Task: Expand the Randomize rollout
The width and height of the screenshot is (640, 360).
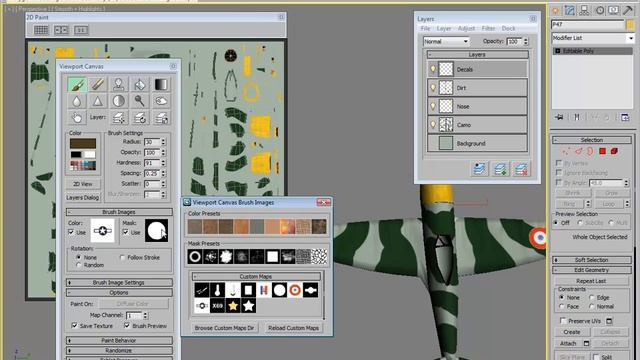Action: point(119,351)
